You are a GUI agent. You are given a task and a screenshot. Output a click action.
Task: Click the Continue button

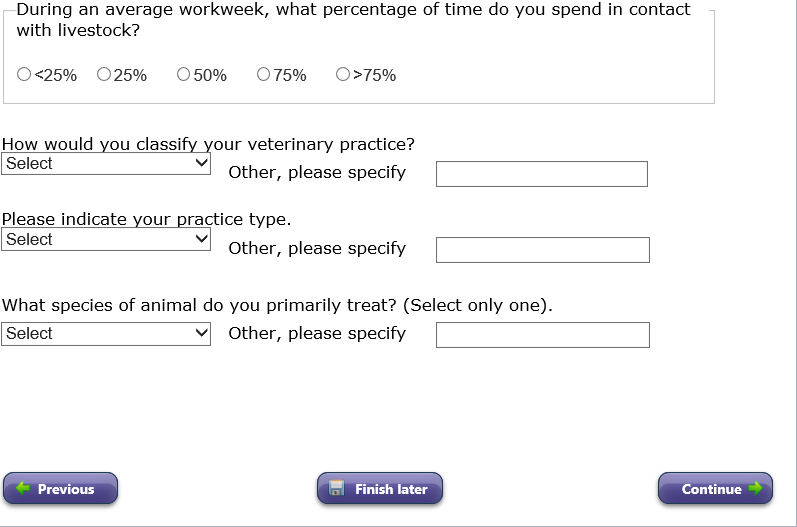coord(715,489)
